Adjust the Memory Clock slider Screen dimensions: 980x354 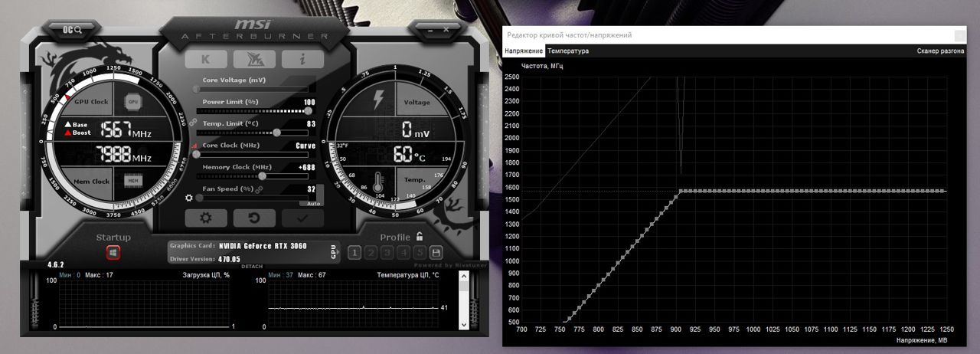click(x=252, y=175)
